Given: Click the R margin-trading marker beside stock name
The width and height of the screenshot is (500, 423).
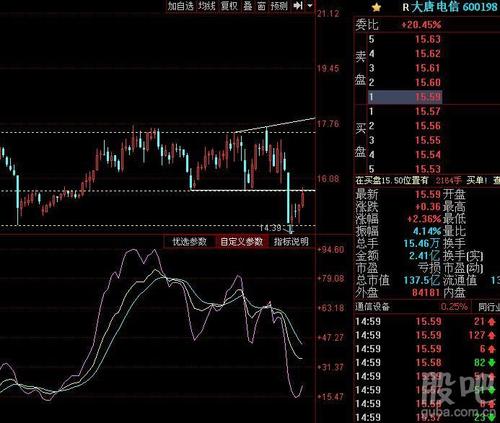Looking at the screenshot, I should pos(405,7).
